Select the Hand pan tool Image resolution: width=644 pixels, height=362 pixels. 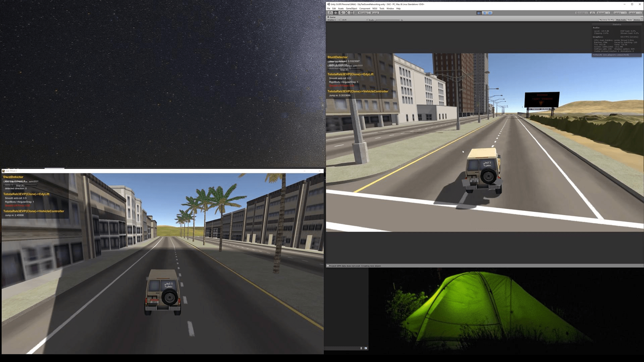click(x=330, y=13)
